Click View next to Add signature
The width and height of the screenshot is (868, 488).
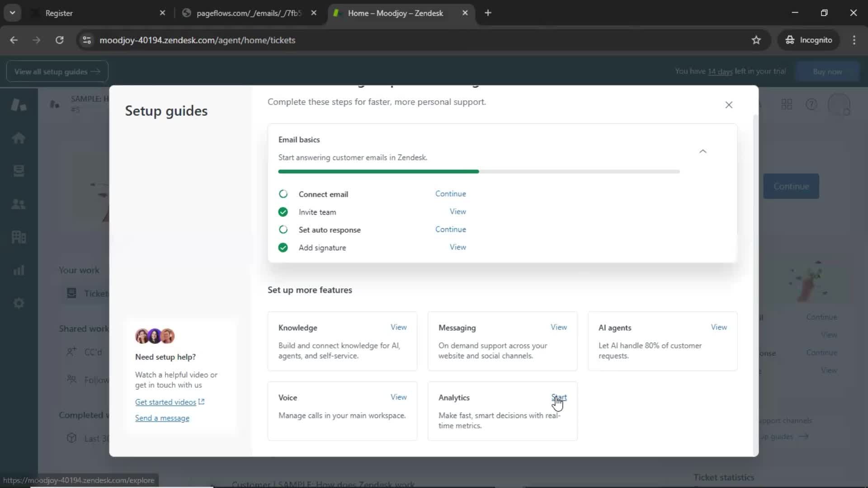(x=458, y=247)
